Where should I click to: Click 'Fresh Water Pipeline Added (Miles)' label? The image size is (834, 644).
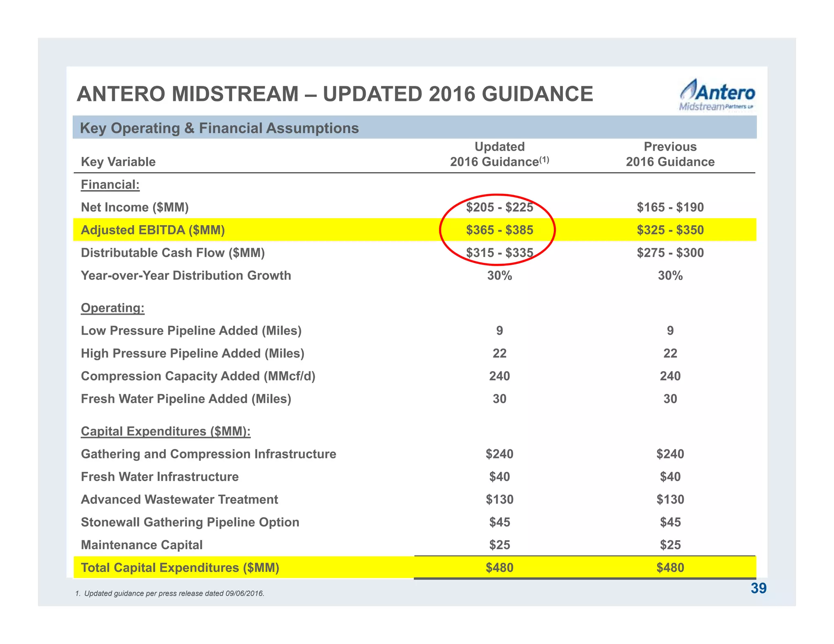[186, 399]
